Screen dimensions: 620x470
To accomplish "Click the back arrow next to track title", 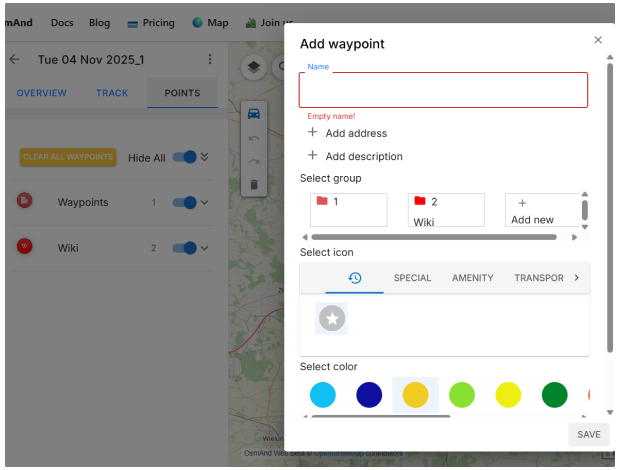I will (x=14, y=59).
